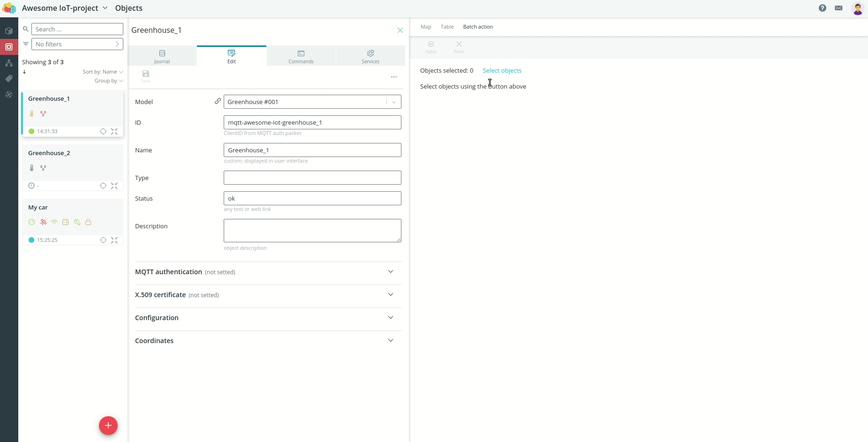868x442 pixels.
Task: Click into the Search field
Action: click(x=77, y=29)
